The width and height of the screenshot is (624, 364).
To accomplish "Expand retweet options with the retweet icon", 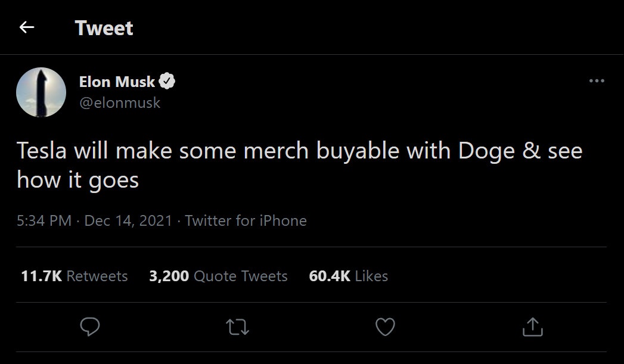I will 237,326.
